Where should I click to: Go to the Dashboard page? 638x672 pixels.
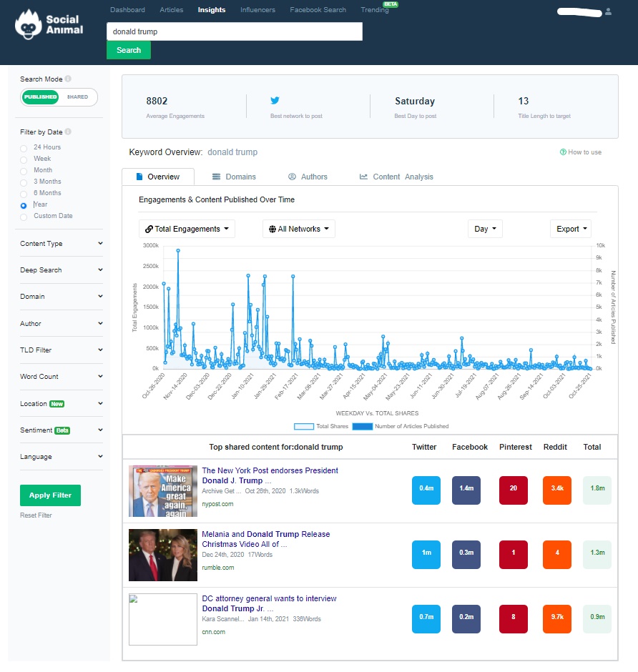[x=127, y=10]
